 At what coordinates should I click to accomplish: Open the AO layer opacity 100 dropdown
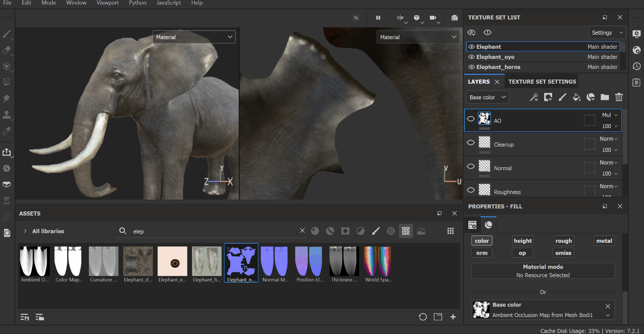pos(610,126)
